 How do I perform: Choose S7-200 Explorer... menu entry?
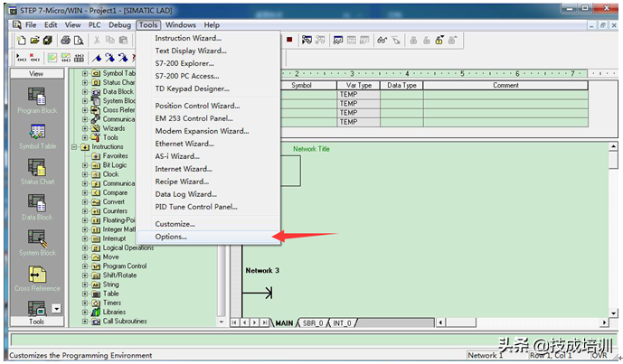coord(208,63)
